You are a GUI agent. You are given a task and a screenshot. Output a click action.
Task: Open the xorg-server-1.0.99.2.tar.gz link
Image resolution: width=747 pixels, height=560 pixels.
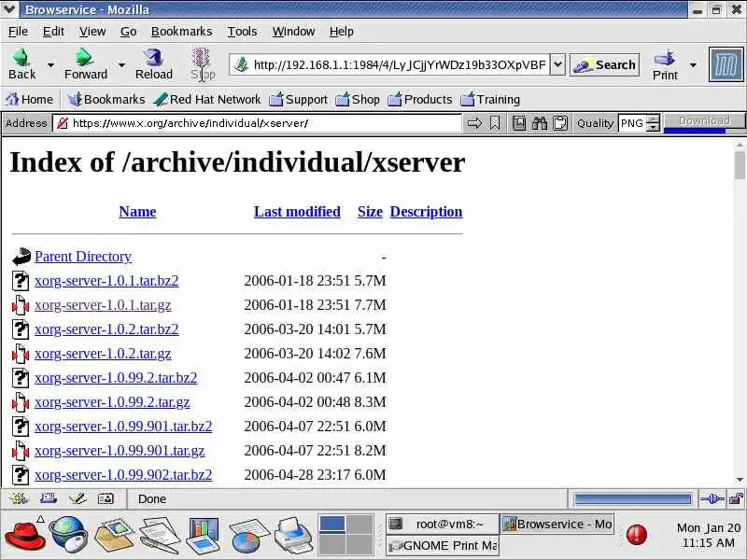point(112,402)
